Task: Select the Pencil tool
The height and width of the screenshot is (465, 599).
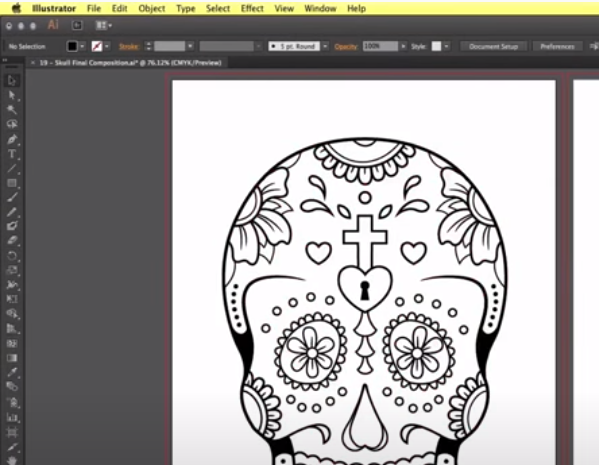Action: pos(11,212)
